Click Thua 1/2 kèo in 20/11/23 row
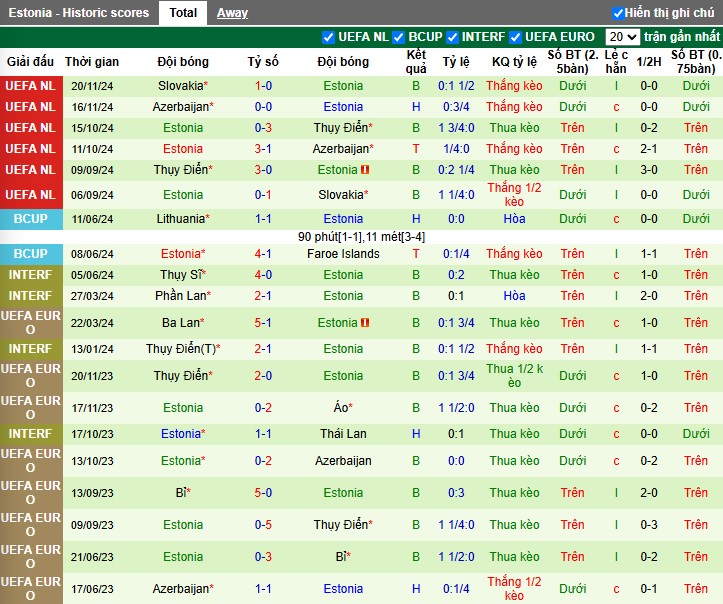The width and height of the screenshot is (723, 604). point(514,376)
